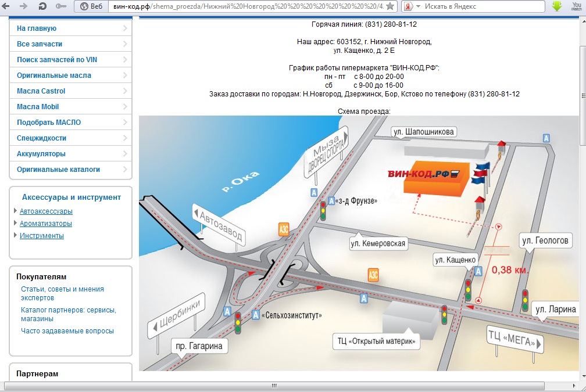The image size is (586, 392).
Task: Click ТЦ «Открытый материк» label
Action: coord(376,341)
